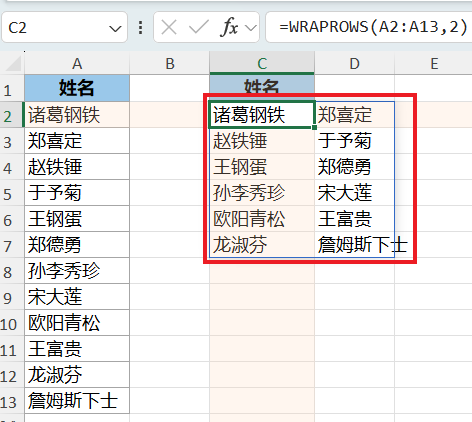Screen dimensions: 472x422
Task: Select row 3 header
Action: pos(12,141)
